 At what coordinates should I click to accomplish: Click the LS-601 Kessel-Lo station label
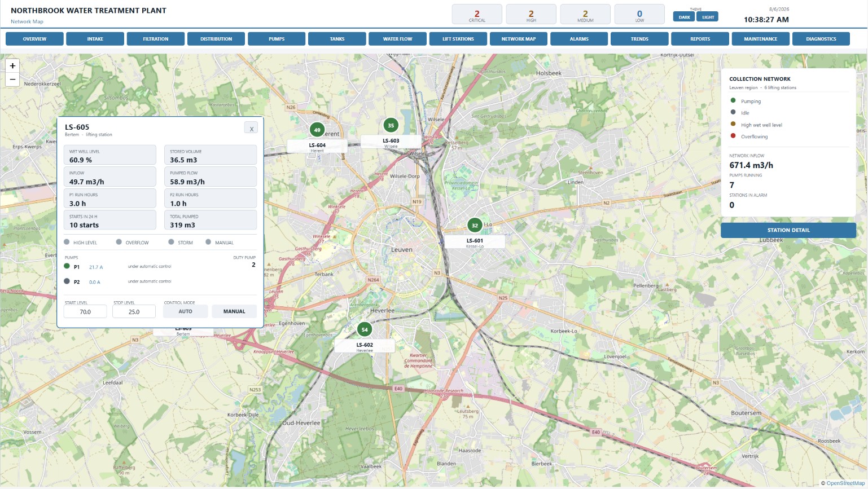pos(475,242)
